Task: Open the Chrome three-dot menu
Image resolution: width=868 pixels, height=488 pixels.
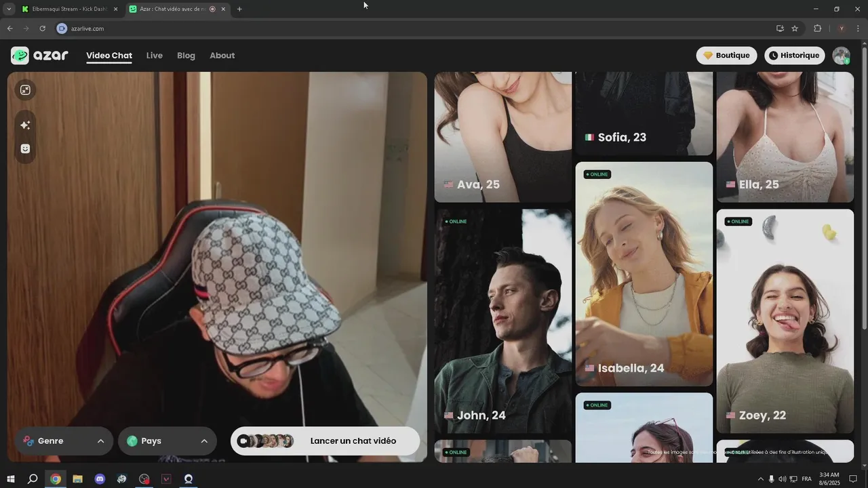Action: 858,28
